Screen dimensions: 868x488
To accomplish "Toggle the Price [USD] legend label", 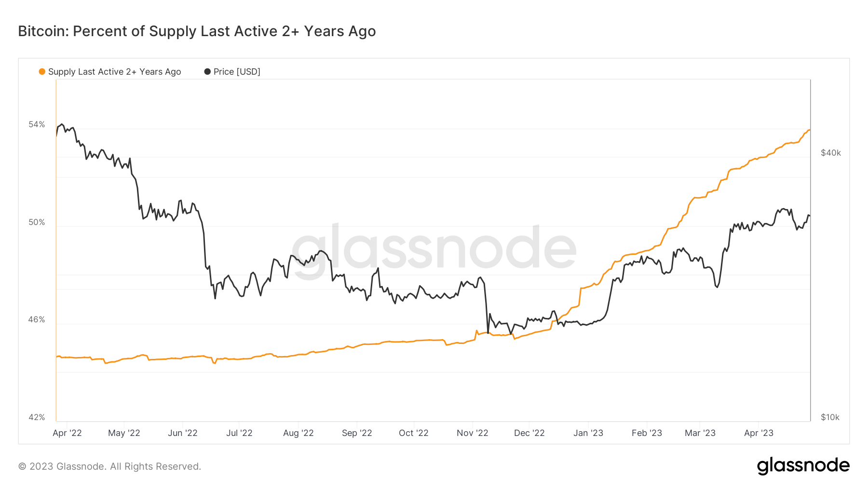I will 237,72.
